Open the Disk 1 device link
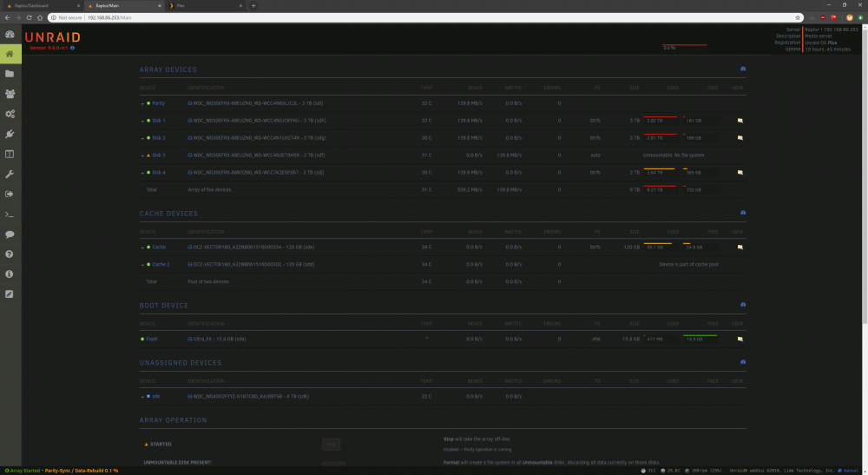 (x=158, y=120)
